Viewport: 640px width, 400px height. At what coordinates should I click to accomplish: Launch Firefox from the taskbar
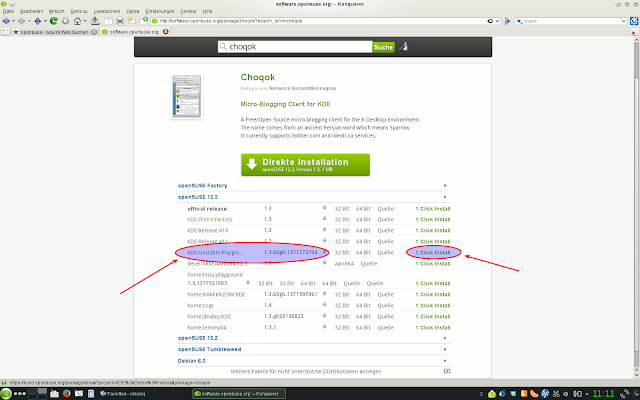(67, 394)
